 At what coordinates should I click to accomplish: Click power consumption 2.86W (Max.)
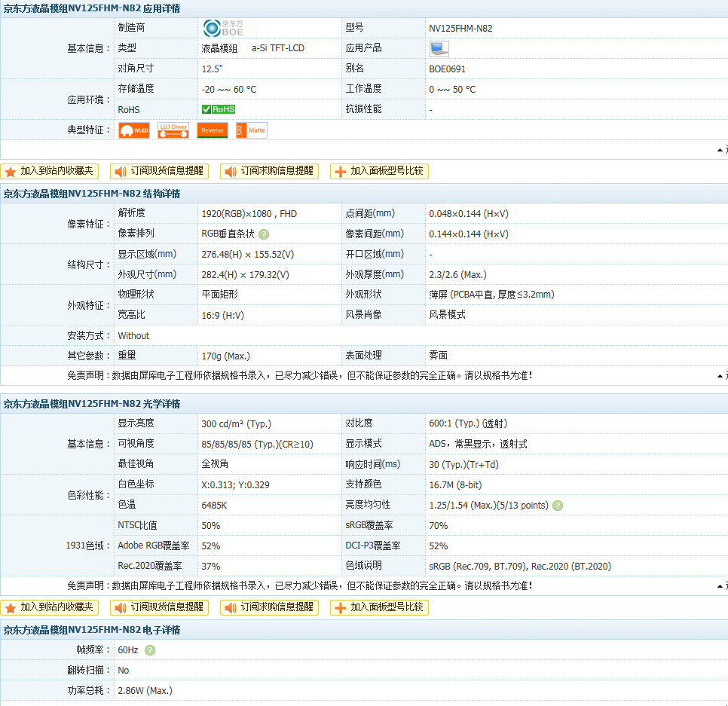145,691
